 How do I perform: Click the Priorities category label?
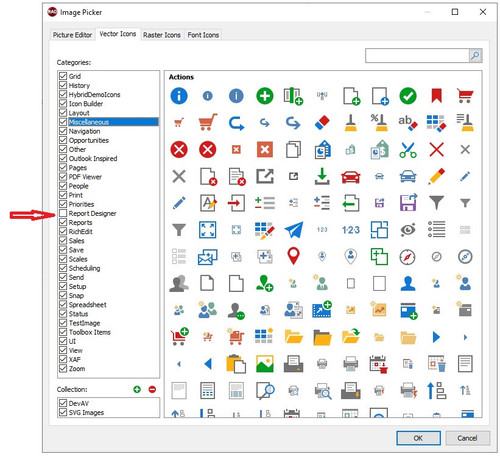pos(81,204)
